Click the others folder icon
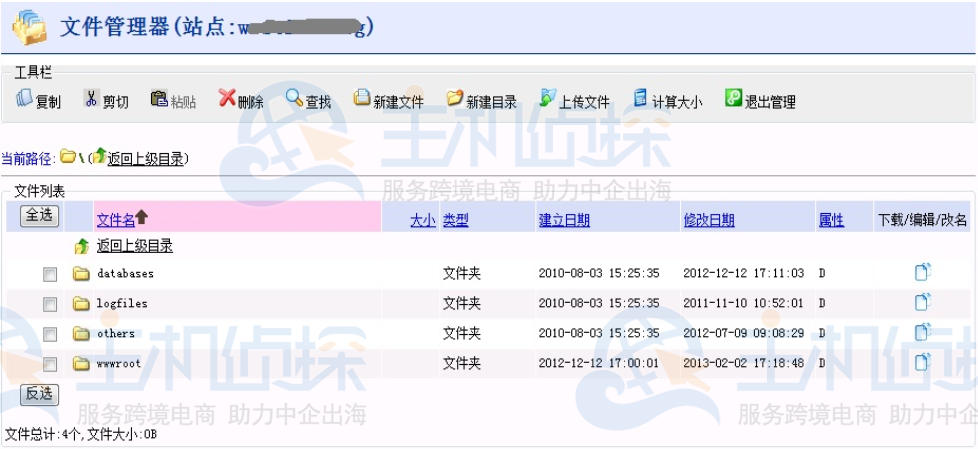 [x=81, y=334]
